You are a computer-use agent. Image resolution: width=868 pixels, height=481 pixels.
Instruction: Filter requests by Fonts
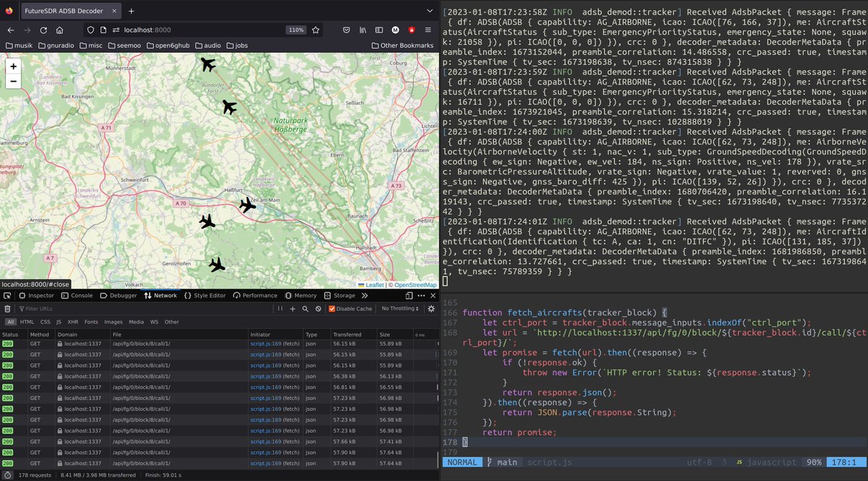[x=91, y=322]
